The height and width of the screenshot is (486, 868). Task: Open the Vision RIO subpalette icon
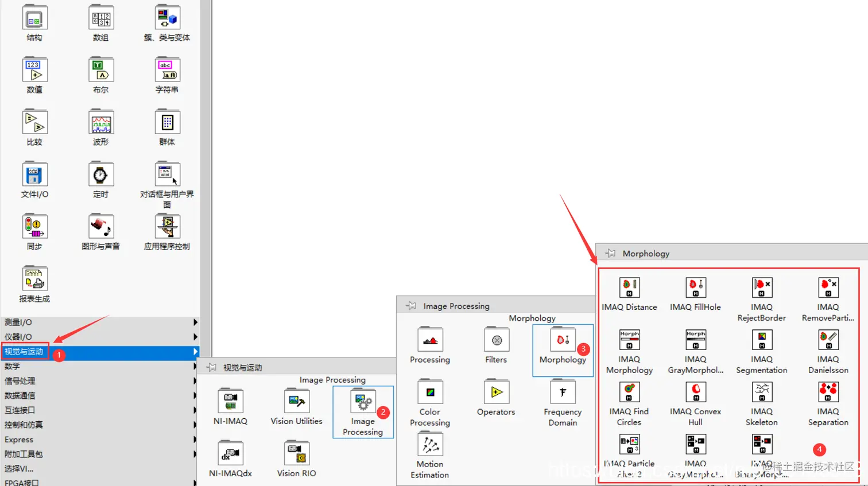(x=297, y=453)
